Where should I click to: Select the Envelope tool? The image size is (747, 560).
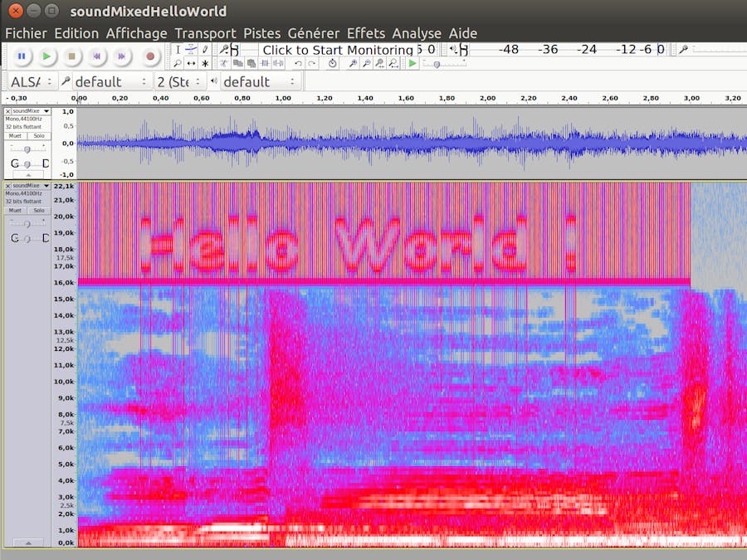click(x=192, y=49)
